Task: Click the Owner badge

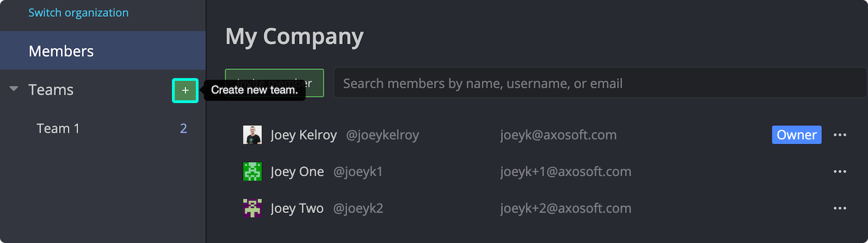Action: coord(796,135)
